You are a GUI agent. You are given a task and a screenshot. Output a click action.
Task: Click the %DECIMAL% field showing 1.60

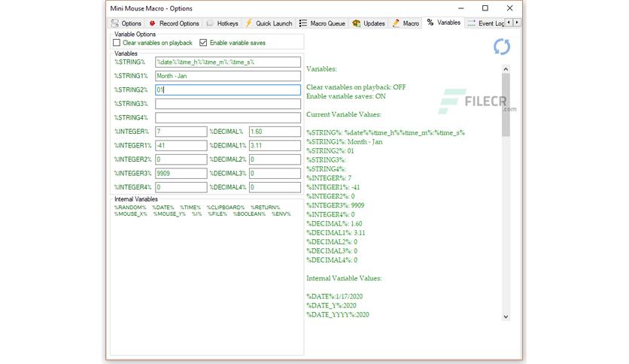(275, 132)
